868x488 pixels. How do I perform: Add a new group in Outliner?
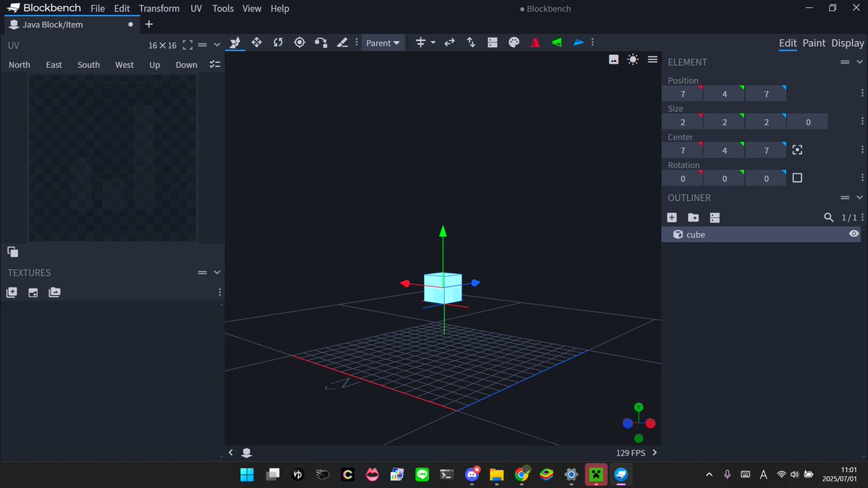point(693,218)
